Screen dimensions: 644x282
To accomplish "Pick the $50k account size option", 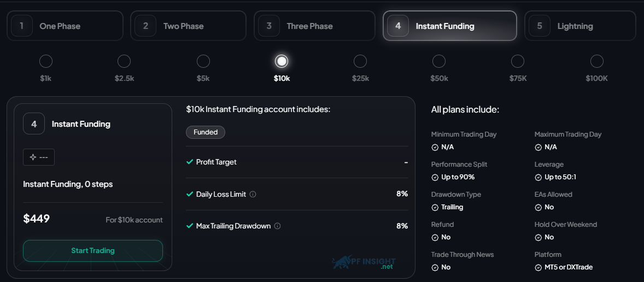I will click(438, 61).
